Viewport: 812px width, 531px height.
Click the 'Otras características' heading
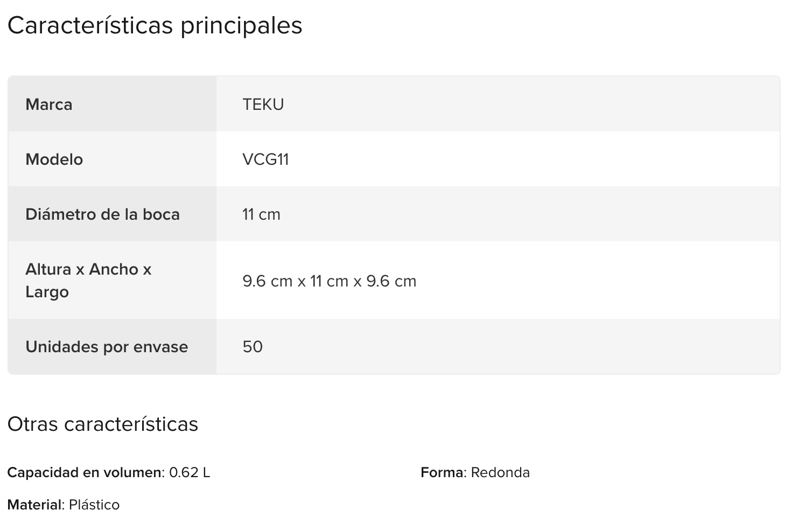(103, 424)
